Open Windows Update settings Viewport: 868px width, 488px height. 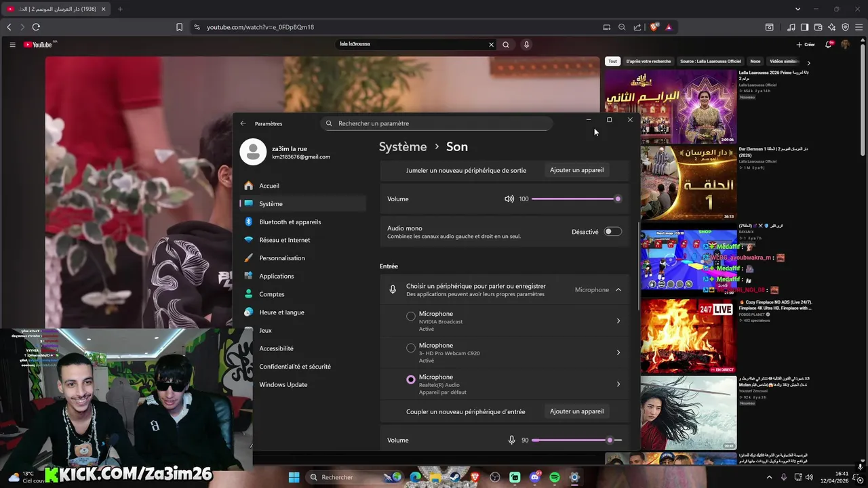(x=303, y=384)
